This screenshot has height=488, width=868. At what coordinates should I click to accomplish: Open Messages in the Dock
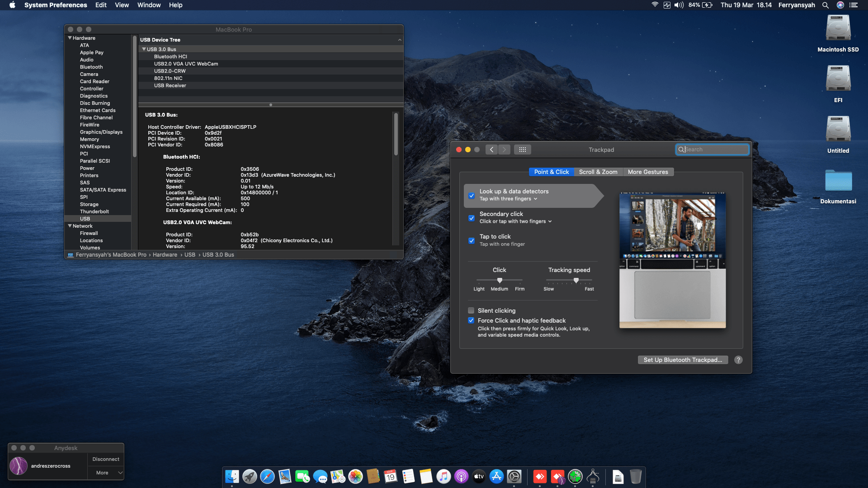pos(320,477)
